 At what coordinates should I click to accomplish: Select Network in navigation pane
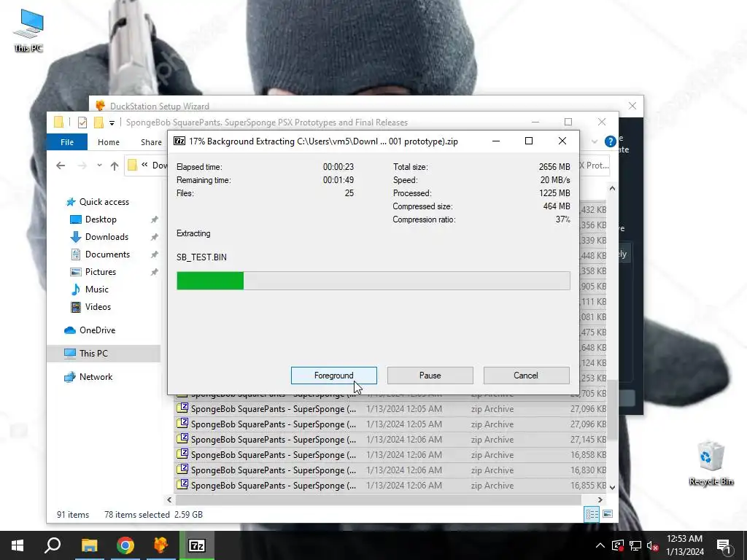[x=96, y=377]
